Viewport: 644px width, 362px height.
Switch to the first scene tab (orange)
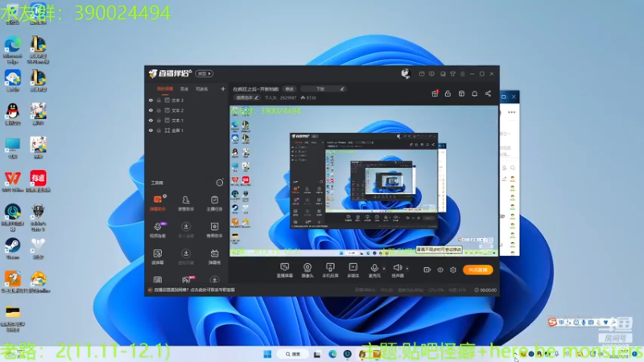(x=165, y=89)
